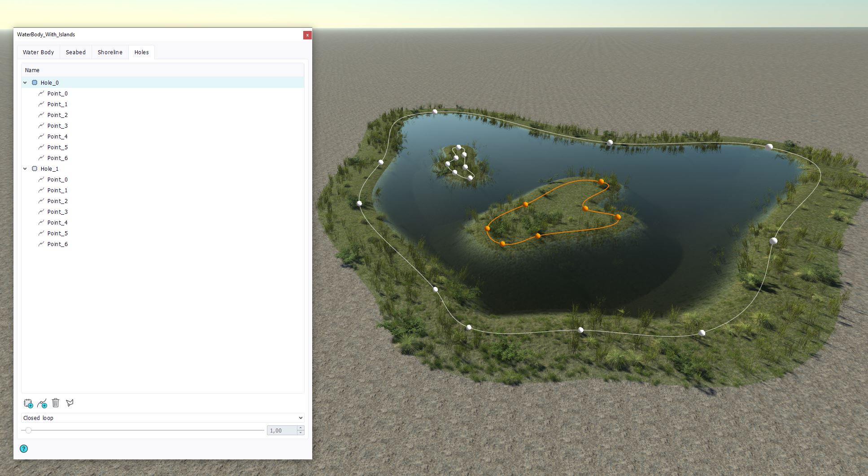Open help via the question mark icon
868x476 pixels.
point(24,449)
